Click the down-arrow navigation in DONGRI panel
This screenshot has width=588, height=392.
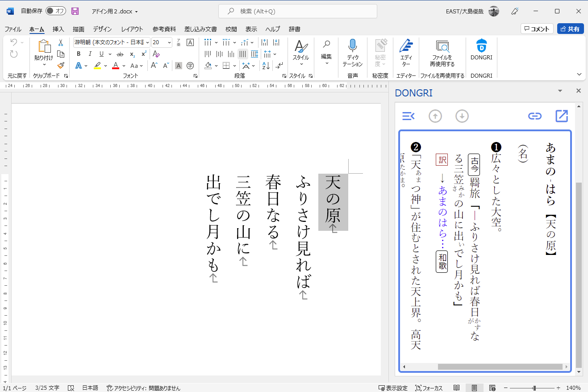point(462,116)
